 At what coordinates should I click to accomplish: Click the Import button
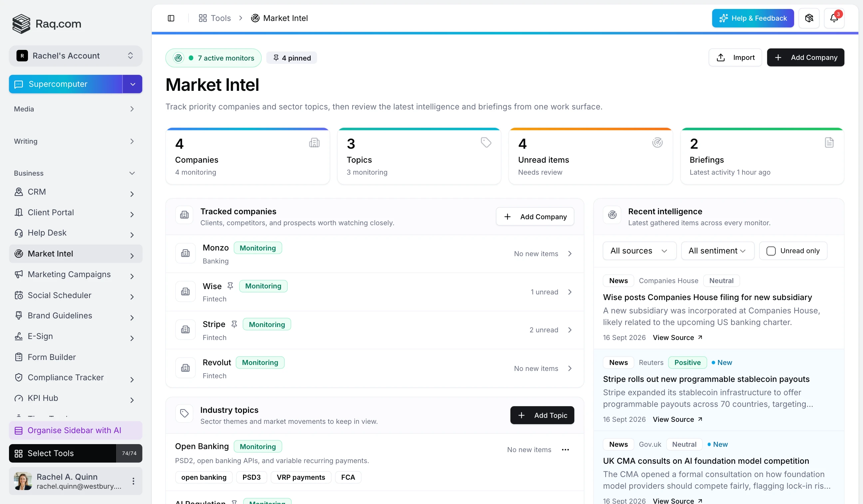(x=735, y=58)
